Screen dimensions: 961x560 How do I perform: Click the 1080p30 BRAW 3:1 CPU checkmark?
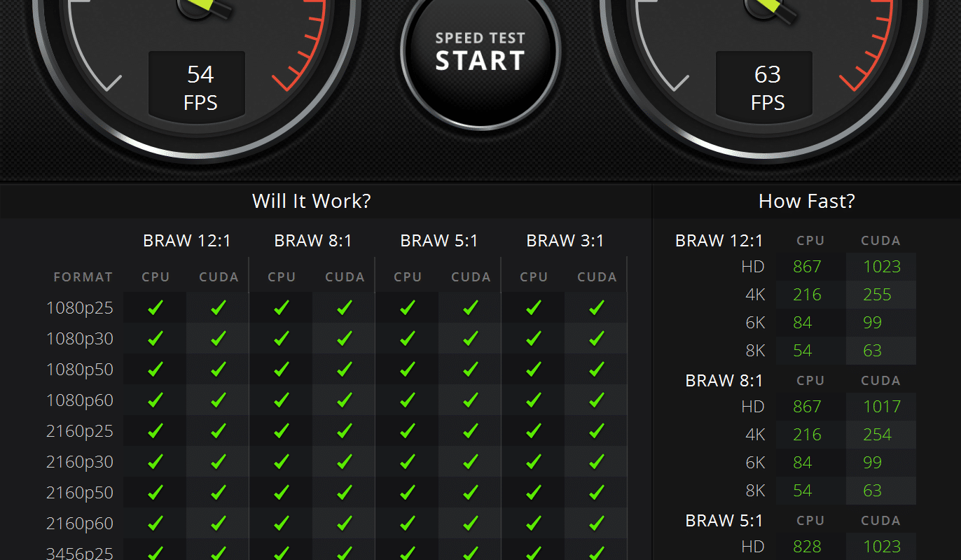coord(534,338)
